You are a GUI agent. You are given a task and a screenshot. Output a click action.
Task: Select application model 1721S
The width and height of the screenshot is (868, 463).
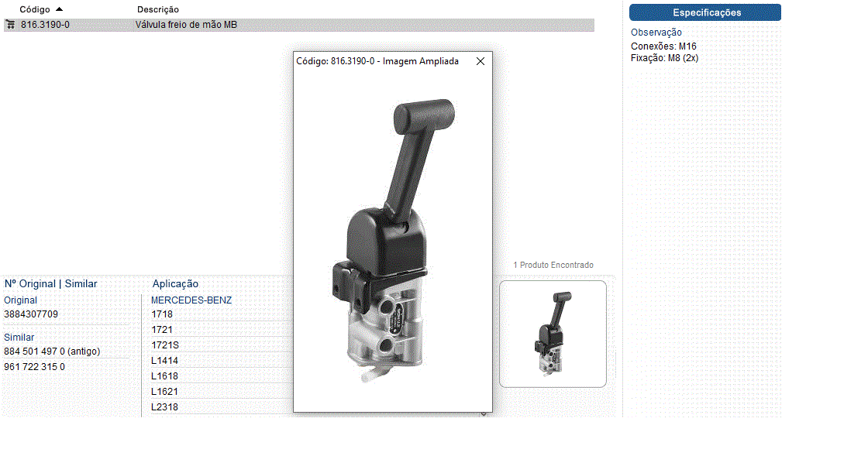[x=165, y=345]
